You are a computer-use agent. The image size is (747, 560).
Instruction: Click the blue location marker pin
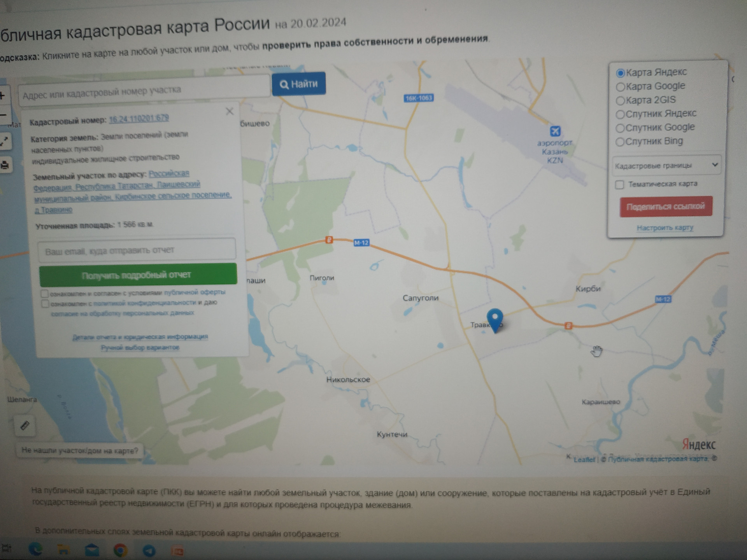pos(495,319)
